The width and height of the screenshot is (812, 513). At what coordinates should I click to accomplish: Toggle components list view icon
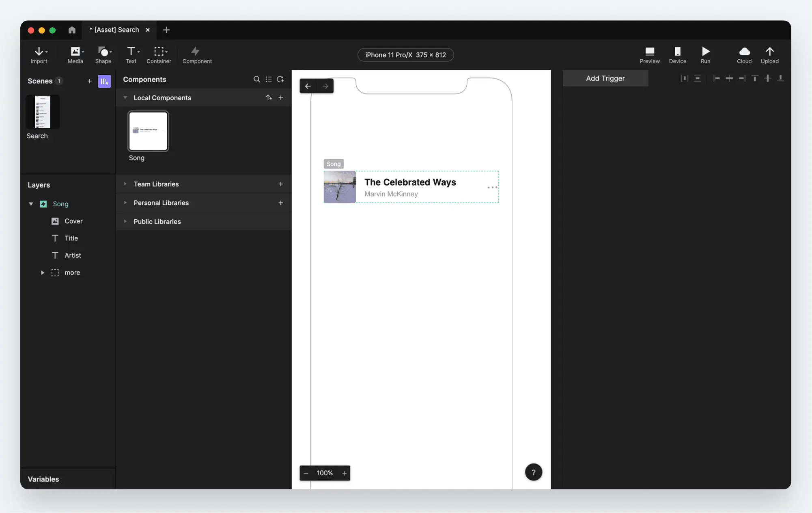click(x=269, y=80)
